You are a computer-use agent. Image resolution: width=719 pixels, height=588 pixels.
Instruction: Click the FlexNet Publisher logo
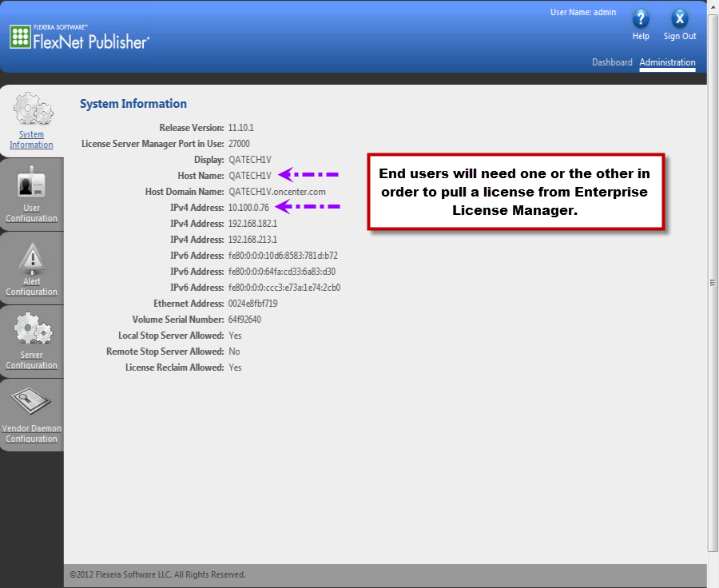click(79, 38)
